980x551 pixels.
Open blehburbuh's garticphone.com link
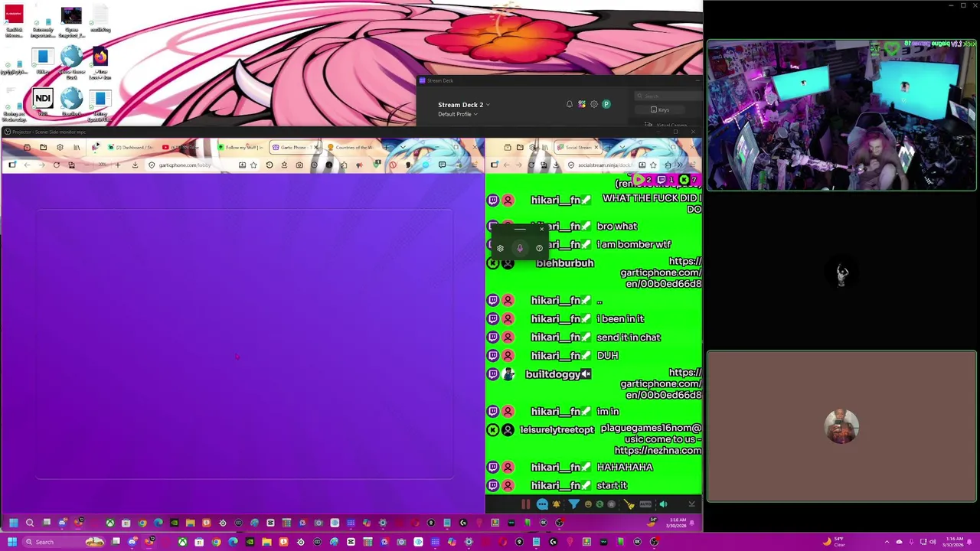click(660, 272)
